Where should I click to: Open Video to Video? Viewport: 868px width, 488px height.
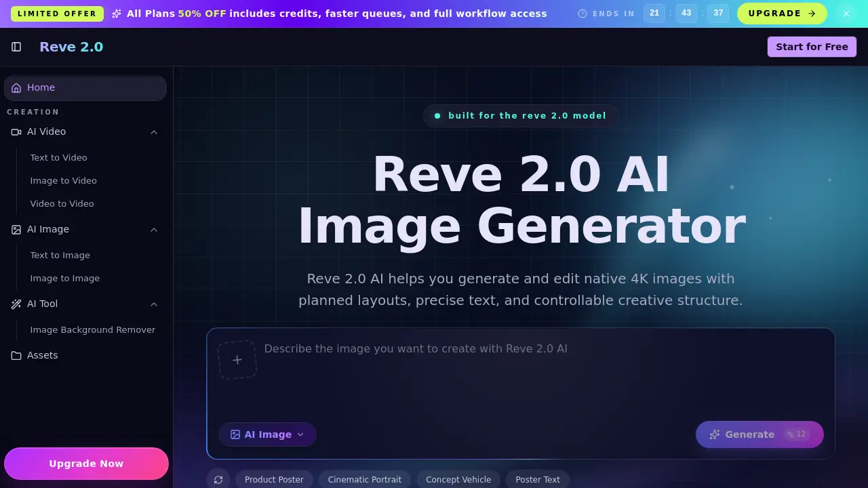62,204
